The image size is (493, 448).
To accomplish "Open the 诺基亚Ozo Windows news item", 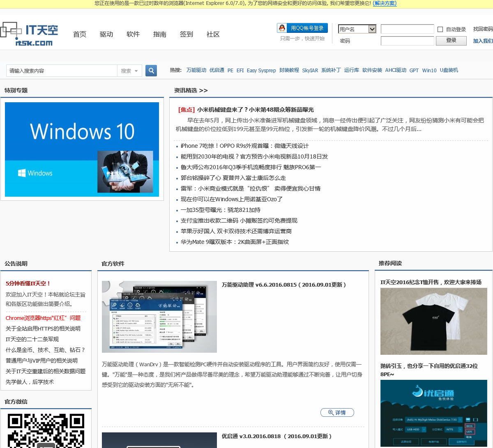I will coord(232,199).
